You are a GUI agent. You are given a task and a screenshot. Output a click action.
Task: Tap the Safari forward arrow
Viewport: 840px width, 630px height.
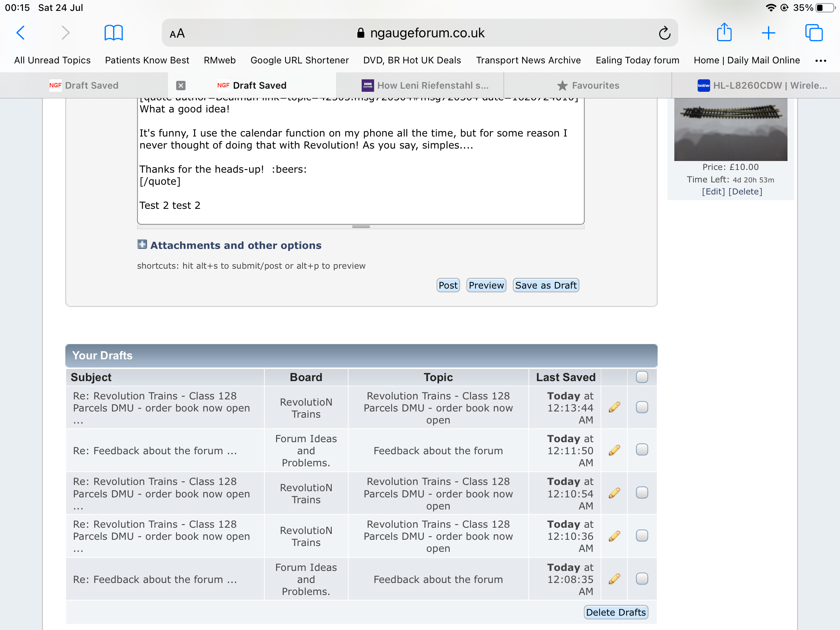pos(65,33)
